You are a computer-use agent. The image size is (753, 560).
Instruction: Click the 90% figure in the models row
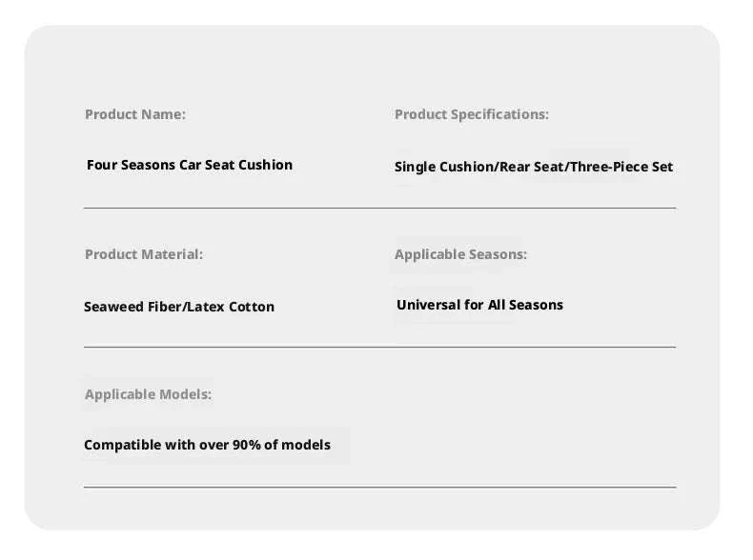(x=246, y=445)
